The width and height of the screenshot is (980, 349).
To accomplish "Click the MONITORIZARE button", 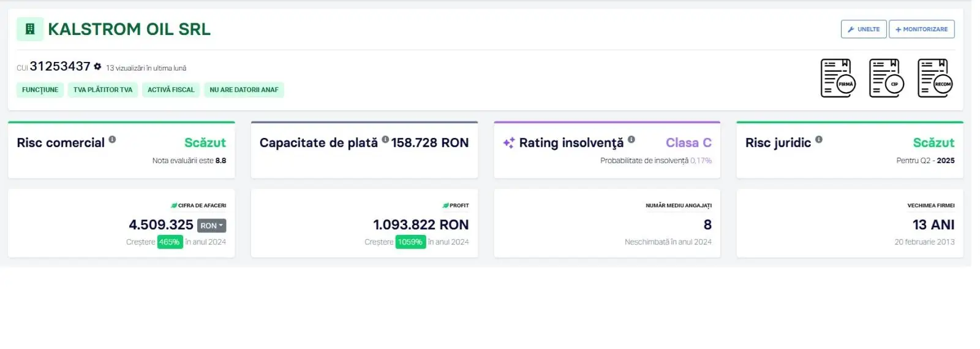I will pos(921,29).
